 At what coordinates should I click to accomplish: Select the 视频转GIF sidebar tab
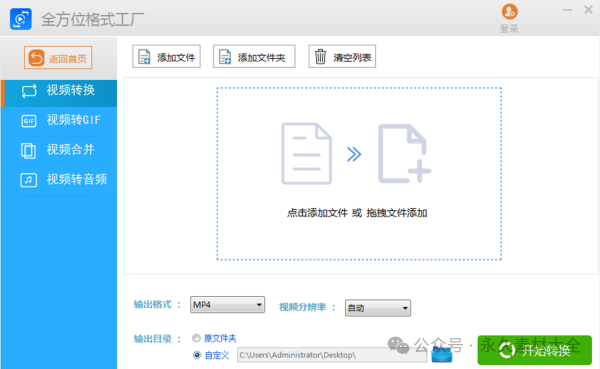(59, 121)
